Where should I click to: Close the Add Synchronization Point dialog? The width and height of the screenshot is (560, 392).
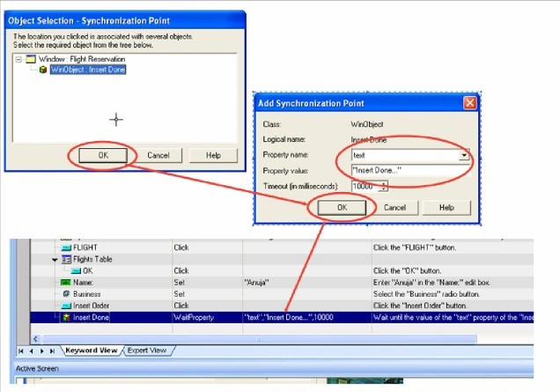(x=469, y=103)
